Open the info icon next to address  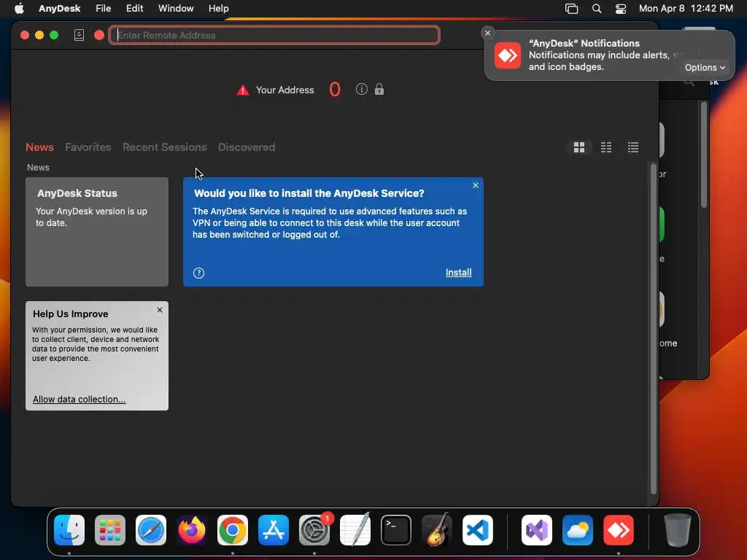click(362, 89)
